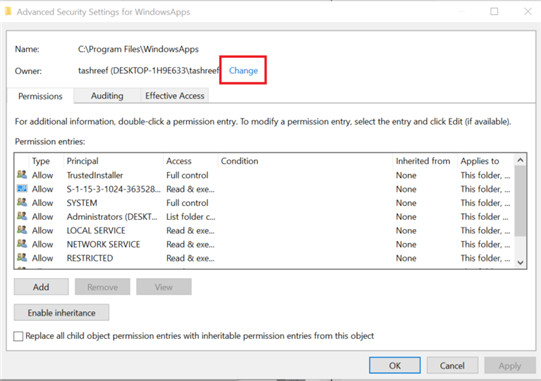Click the S-1-15-3-1024 row package icon
The width and height of the screenshot is (541, 381).
coord(22,188)
